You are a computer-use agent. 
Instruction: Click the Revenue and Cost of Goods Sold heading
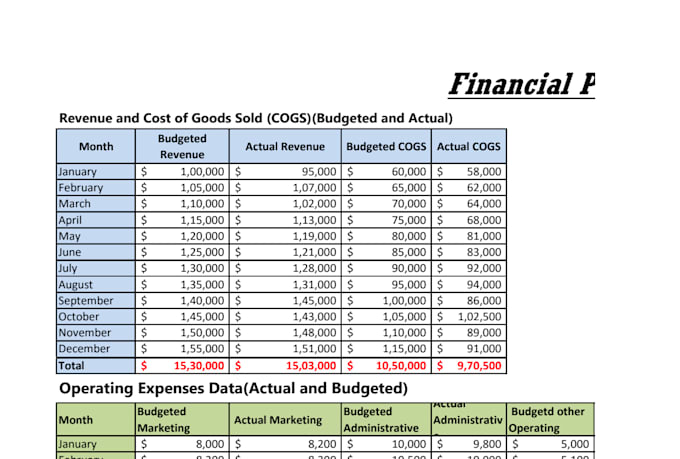[x=256, y=118]
